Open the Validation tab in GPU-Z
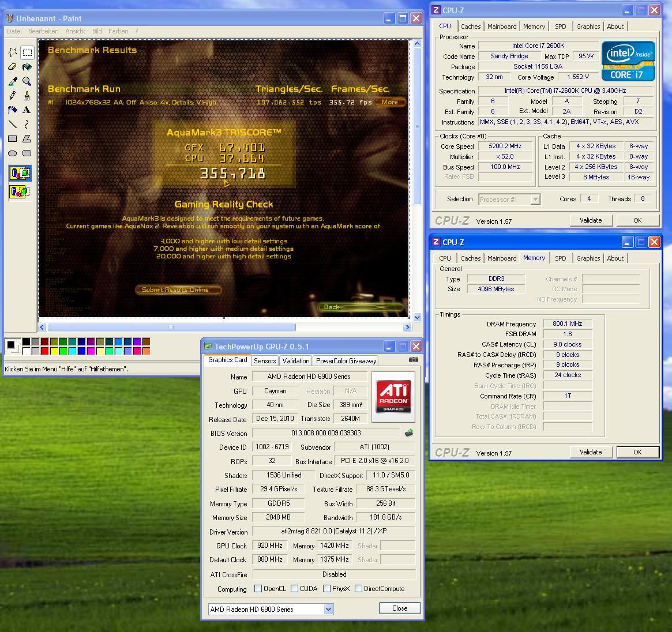 coord(296,361)
